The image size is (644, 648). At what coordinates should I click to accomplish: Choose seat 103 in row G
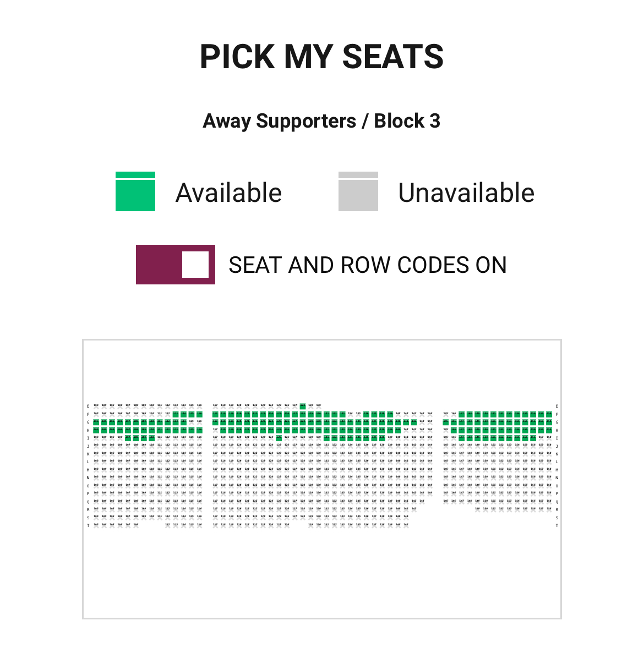tap(96, 422)
